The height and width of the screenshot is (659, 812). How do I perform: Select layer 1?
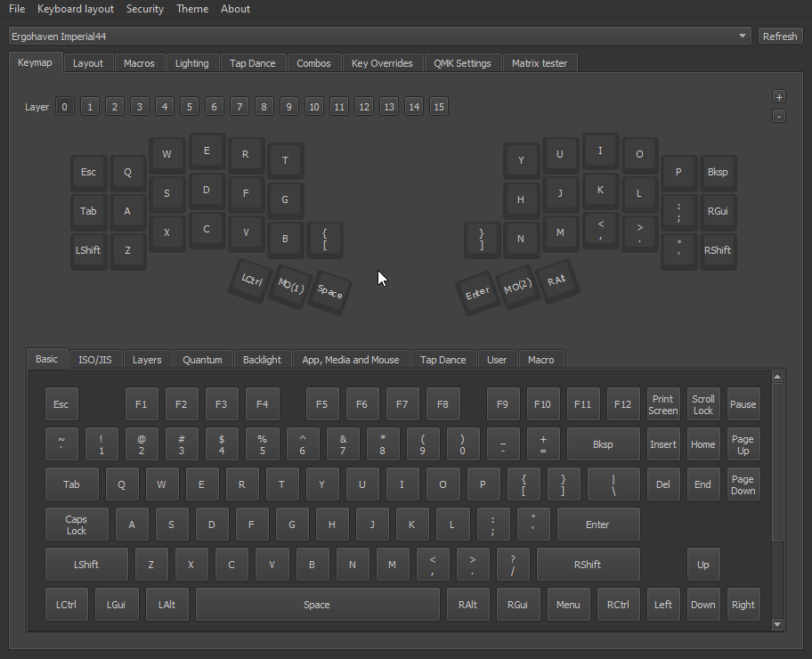point(90,107)
